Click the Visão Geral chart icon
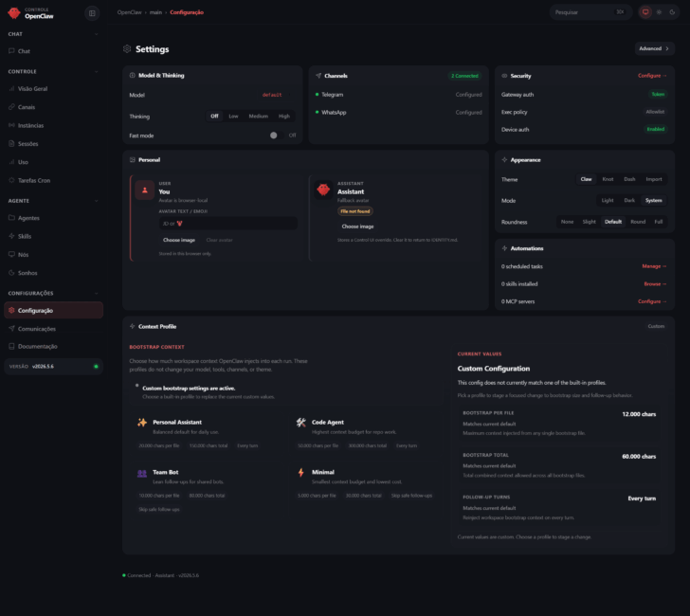The width and height of the screenshot is (690, 616). tap(11, 88)
